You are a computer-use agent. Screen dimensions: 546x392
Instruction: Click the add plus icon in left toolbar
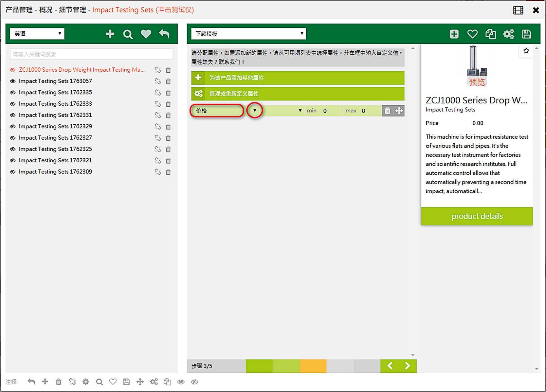110,34
